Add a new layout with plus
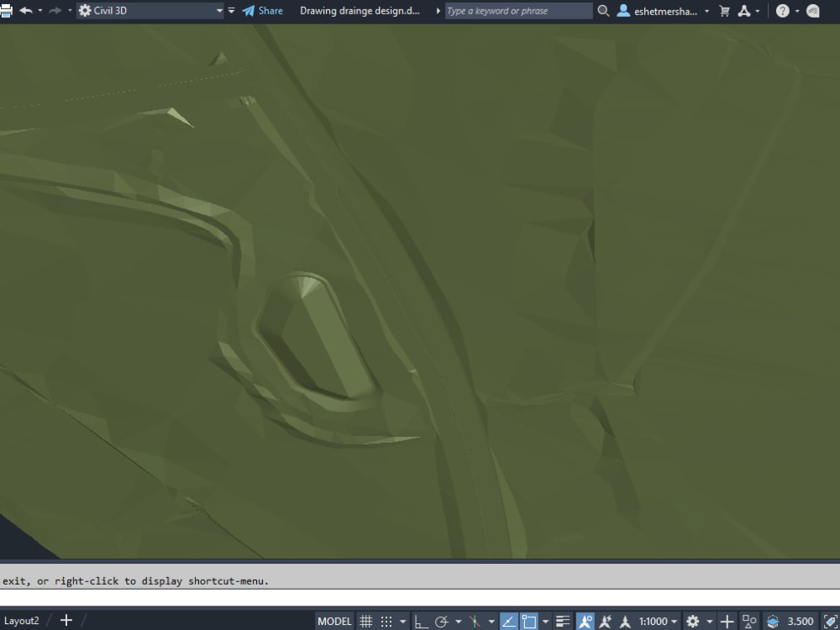 click(x=66, y=621)
